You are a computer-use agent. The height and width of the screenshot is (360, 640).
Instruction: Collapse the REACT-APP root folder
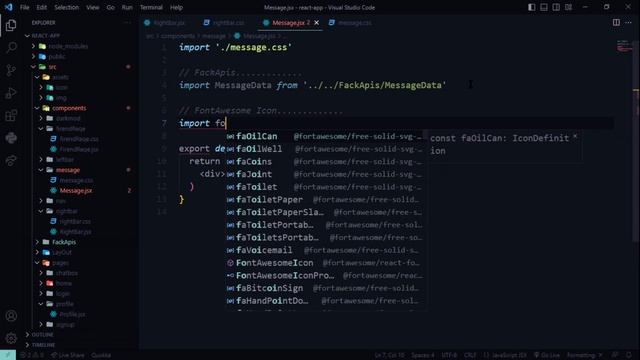coord(27,36)
